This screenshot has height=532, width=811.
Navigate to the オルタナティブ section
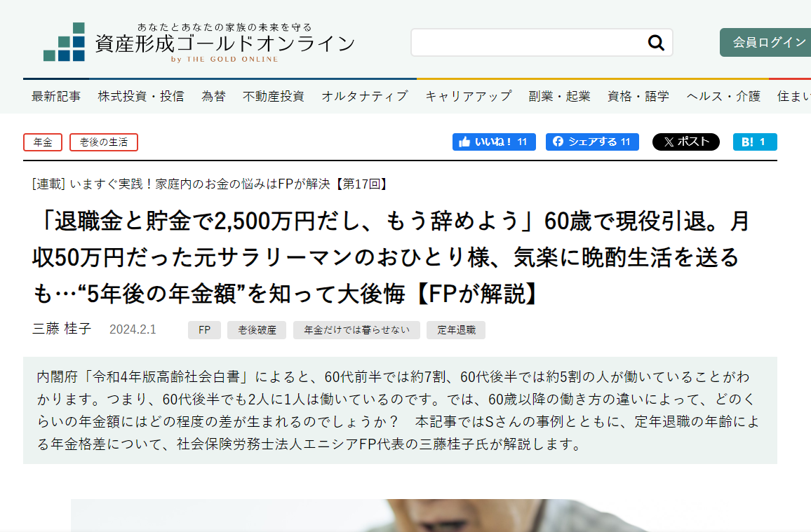(365, 97)
